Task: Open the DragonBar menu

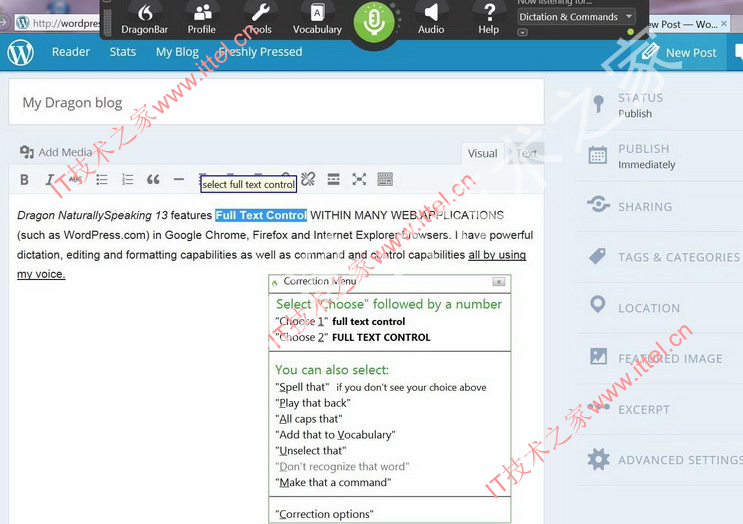Action: tap(145, 19)
